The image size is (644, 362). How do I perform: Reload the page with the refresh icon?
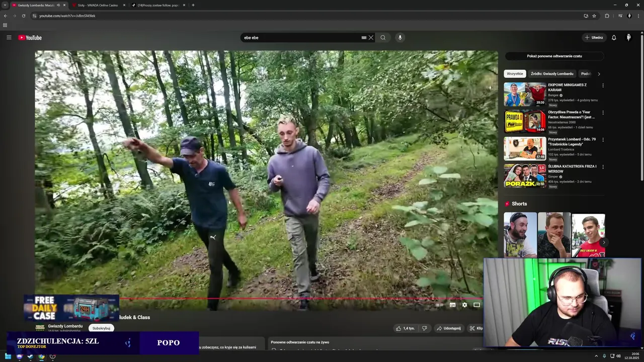(x=23, y=16)
